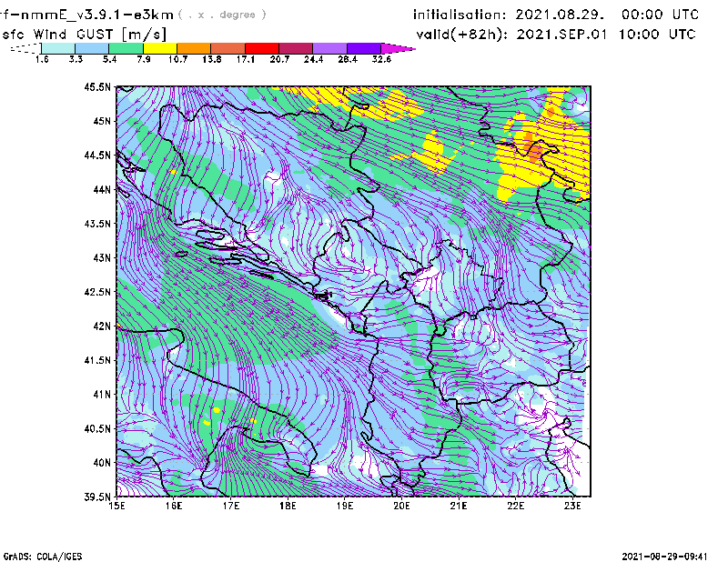Viewport: 728px width, 562px height.
Task: Click the 45N latitude label
Action: (102, 121)
